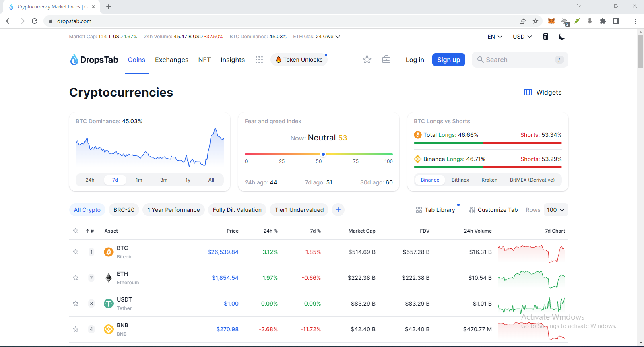Click the Bitcoin coin logo
The height and width of the screenshot is (347, 644).
coord(109,252)
